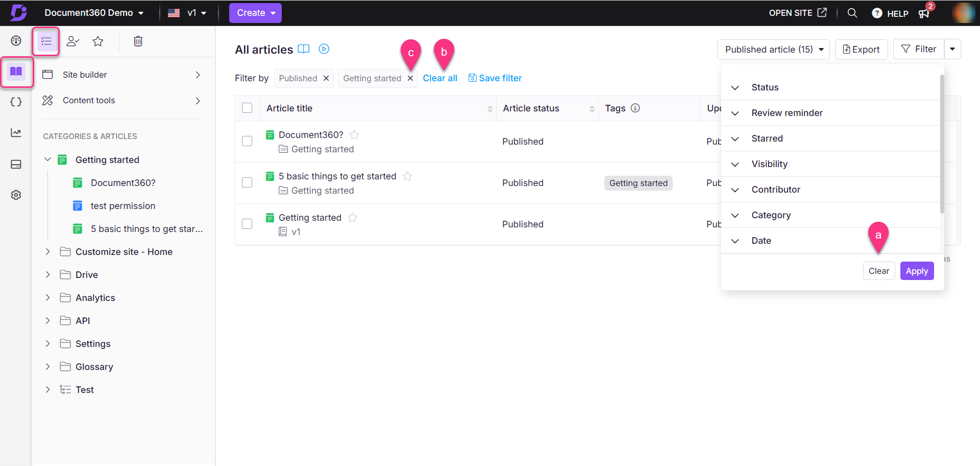Remove the Published filter chip
980x466 pixels.
[x=326, y=78]
